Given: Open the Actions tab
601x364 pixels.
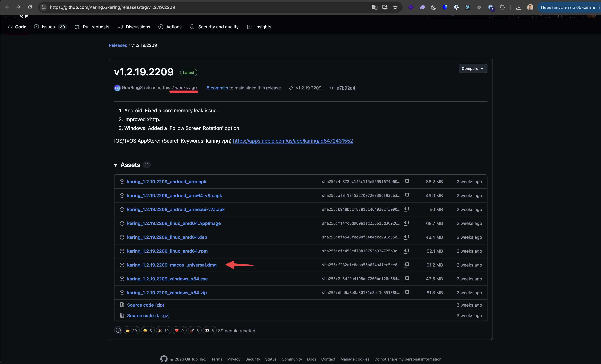Looking at the screenshot, I should click(170, 27).
